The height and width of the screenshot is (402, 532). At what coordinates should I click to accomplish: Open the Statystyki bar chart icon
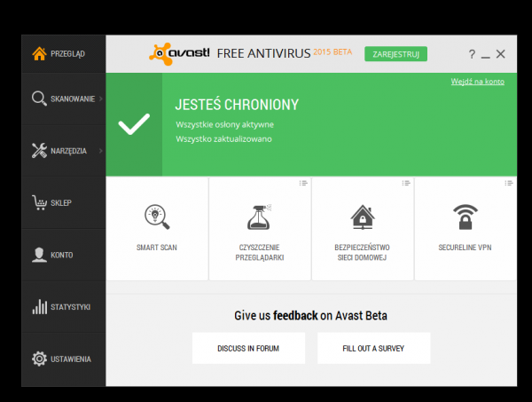pos(39,306)
